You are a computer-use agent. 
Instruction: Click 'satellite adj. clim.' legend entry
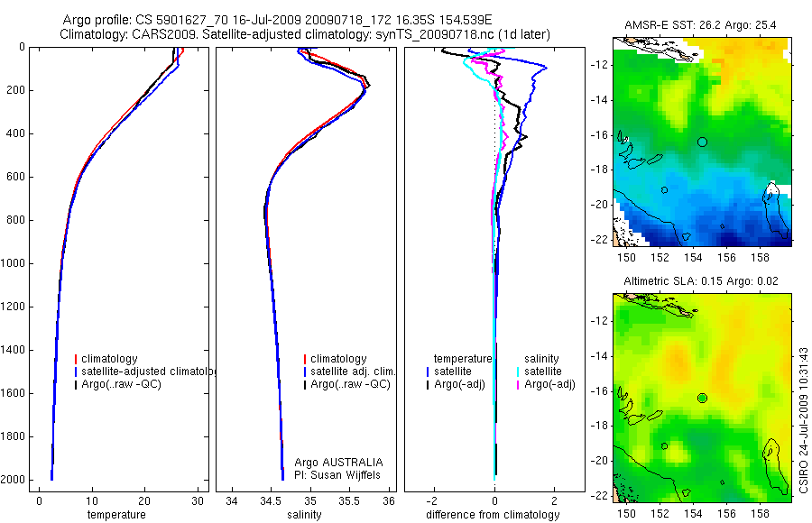(x=353, y=372)
